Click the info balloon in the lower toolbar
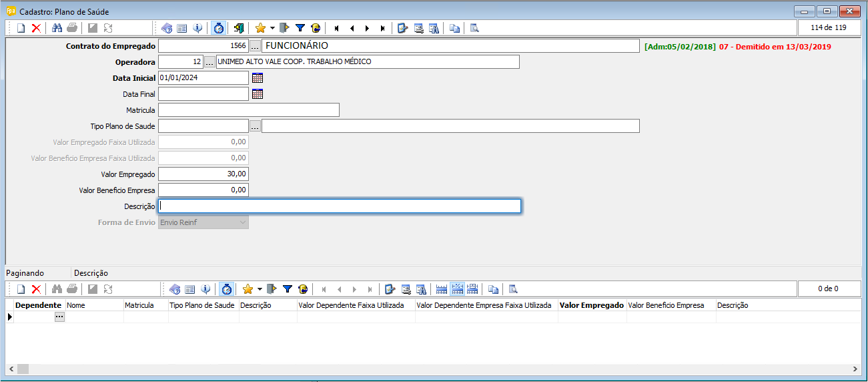868x382 pixels. point(205,289)
